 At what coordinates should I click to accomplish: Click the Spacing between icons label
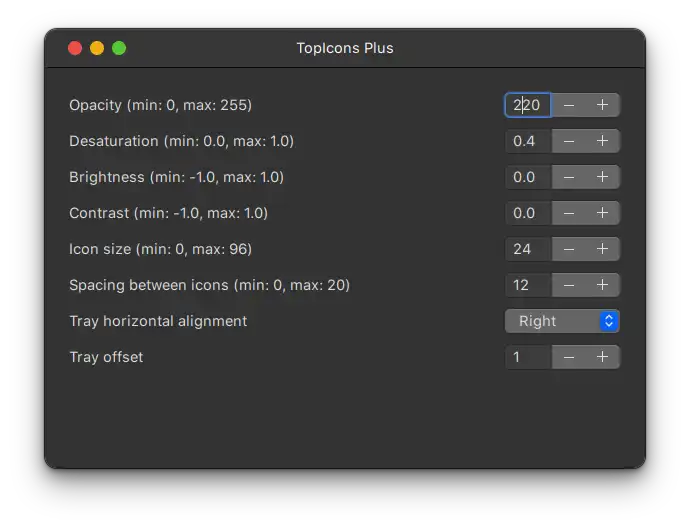click(209, 285)
